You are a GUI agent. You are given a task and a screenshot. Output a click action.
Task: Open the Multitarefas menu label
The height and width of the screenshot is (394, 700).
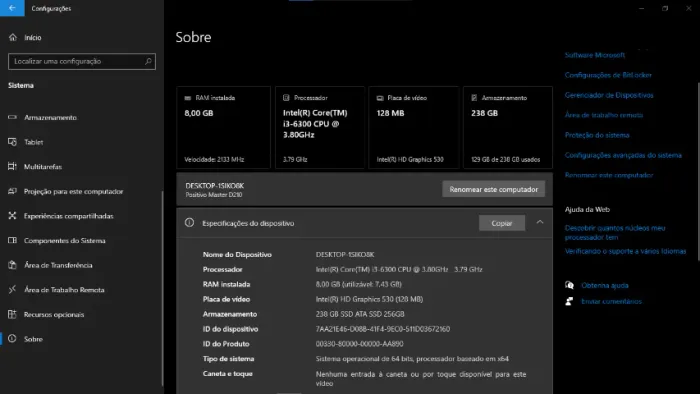[43, 166]
